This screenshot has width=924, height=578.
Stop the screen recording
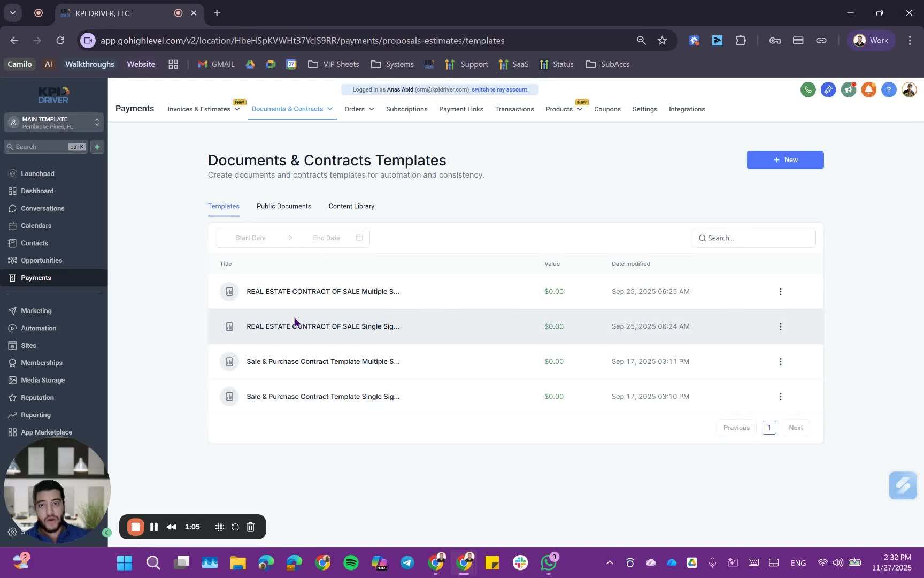[136, 527]
